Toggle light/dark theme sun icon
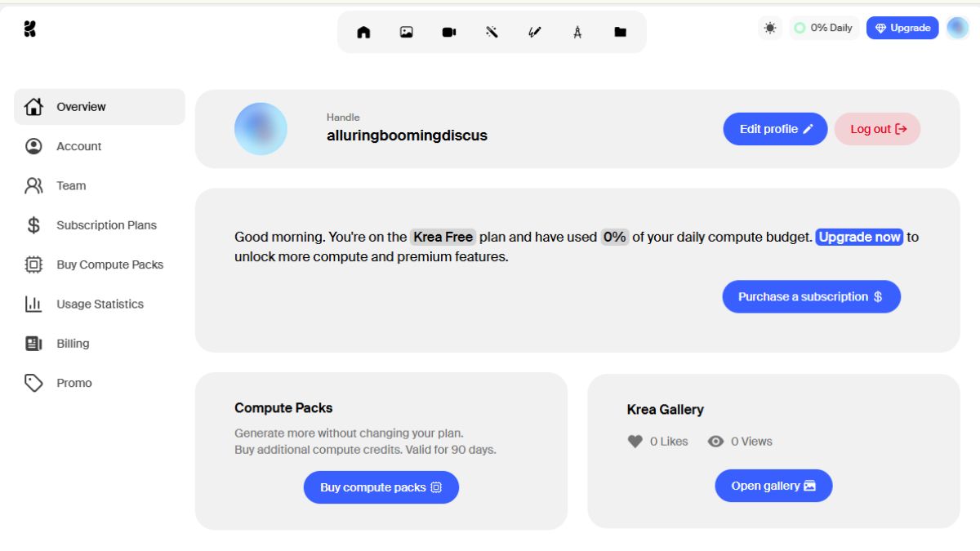 [770, 28]
